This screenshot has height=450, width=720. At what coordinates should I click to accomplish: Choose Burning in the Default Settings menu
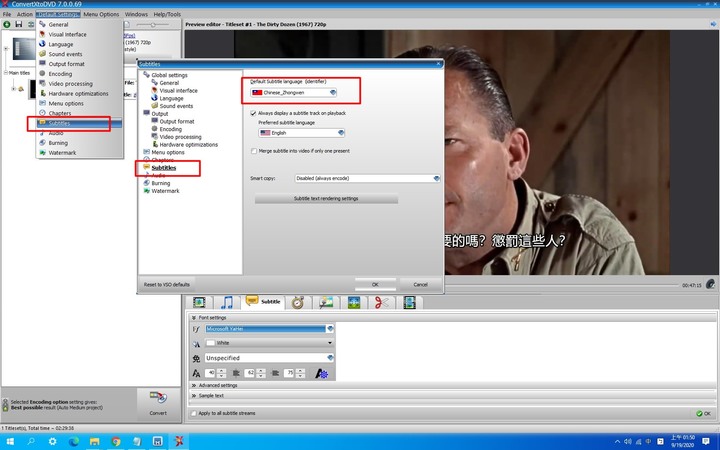click(58, 143)
